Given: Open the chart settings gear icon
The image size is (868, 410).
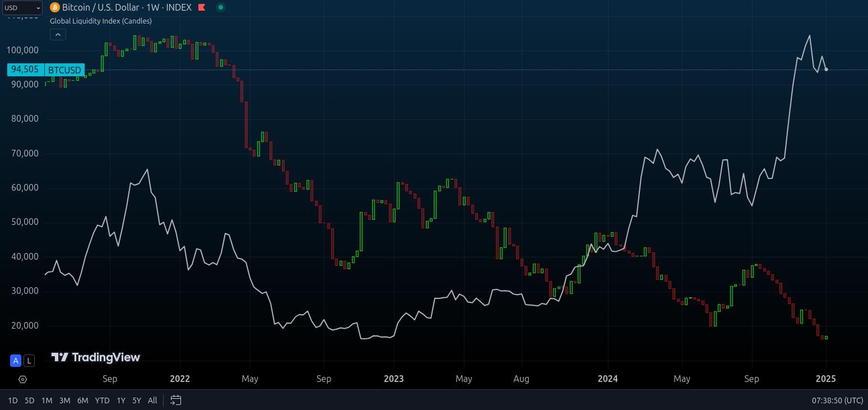Looking at the screenshot, I should (22, 380).
